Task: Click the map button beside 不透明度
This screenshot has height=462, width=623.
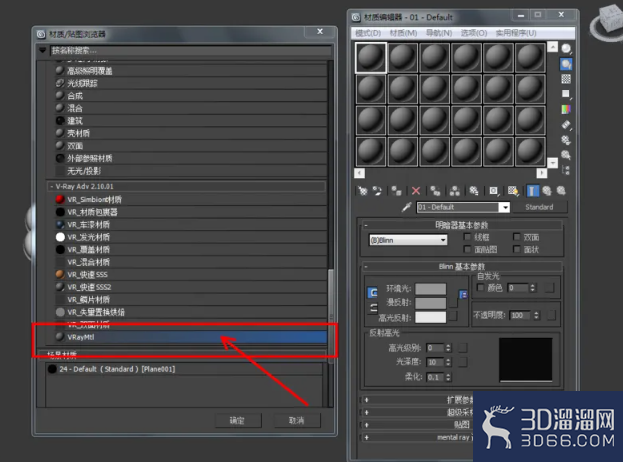Action: (551, 315)
